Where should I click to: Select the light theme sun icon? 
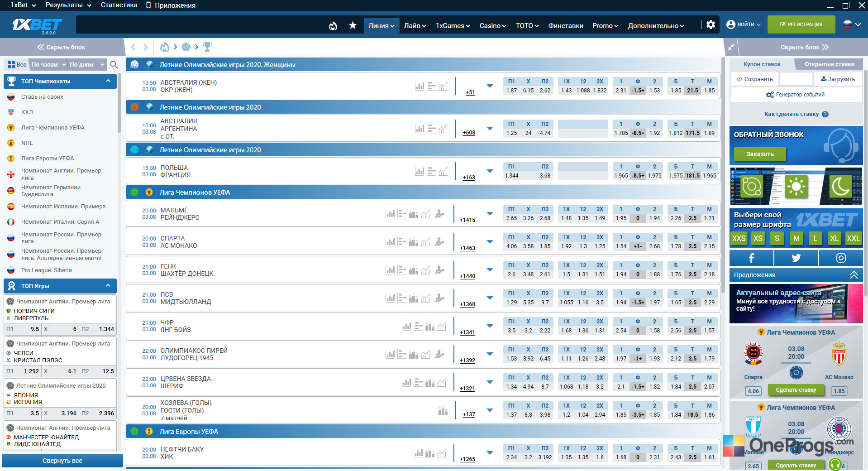pyautogui.click(x=796, y=186)
